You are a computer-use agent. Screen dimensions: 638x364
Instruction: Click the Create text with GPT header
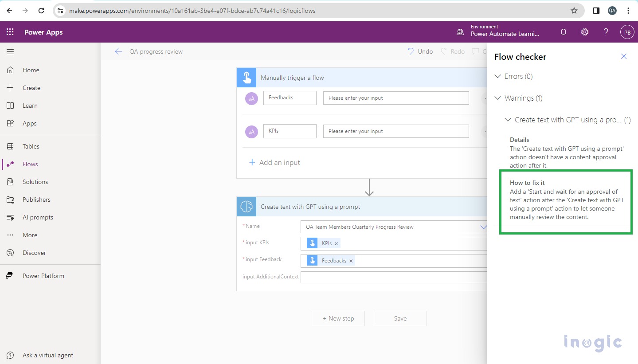click(x=362, y=207)
